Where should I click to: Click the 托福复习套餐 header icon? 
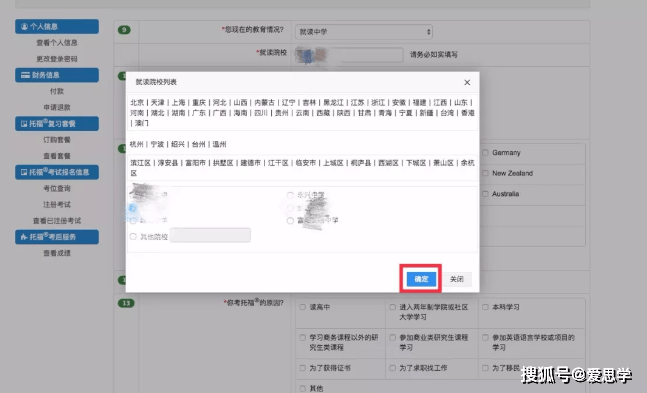click(24, 124)
